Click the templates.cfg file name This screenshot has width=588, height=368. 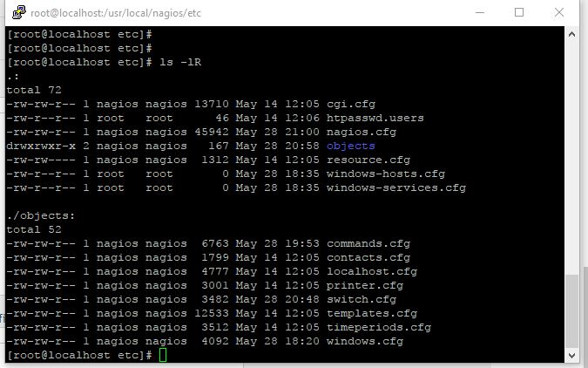pyautogui.click(x=371, y=313)
